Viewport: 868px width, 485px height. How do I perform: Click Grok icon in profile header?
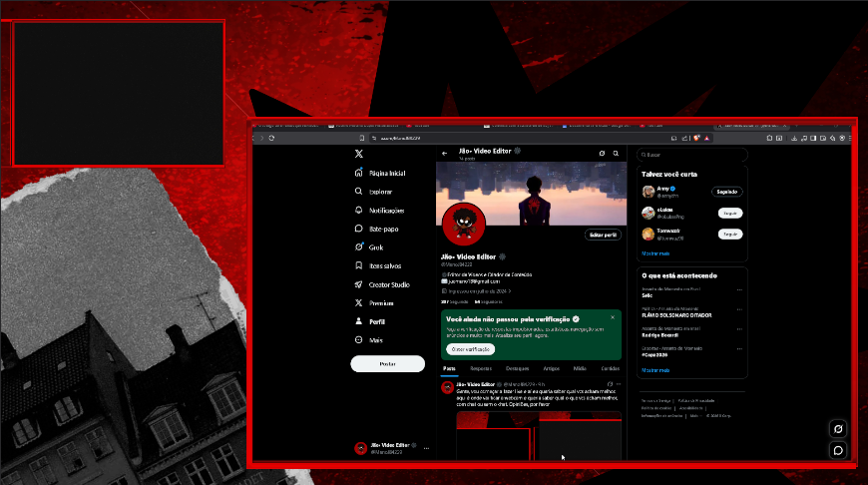(602, 154)
